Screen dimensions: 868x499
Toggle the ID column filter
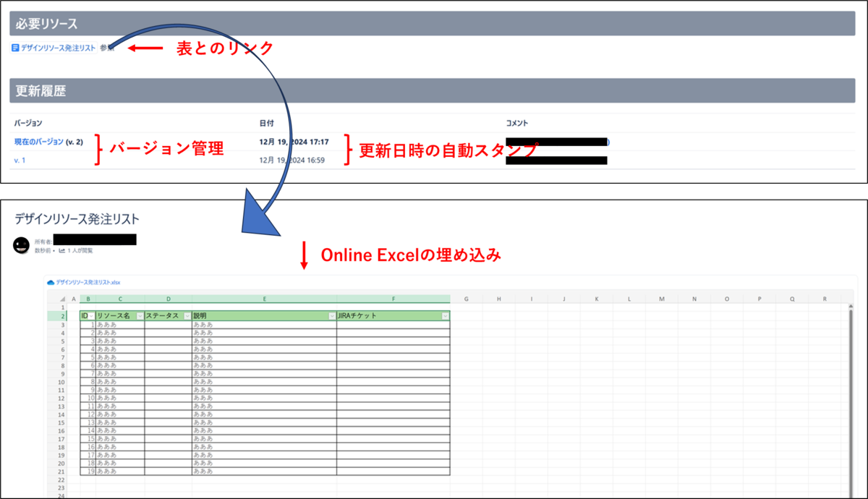tap(93, 315)
